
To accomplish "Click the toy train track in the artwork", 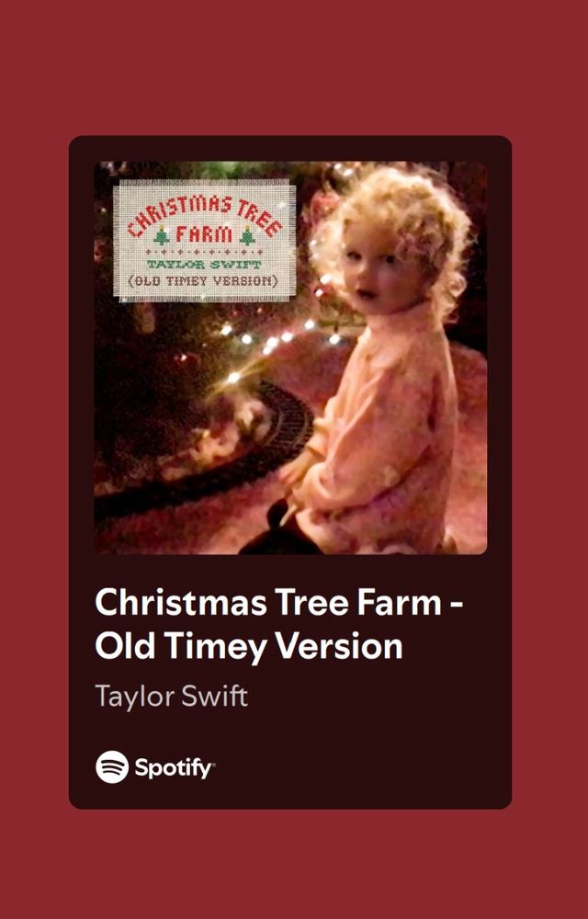I will (x=234, y=451).
